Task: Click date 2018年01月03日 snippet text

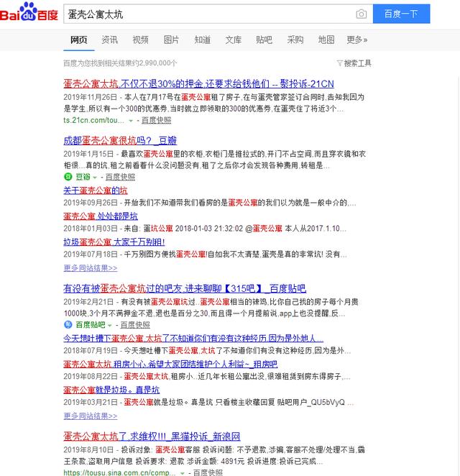Action: pos(91,228)
